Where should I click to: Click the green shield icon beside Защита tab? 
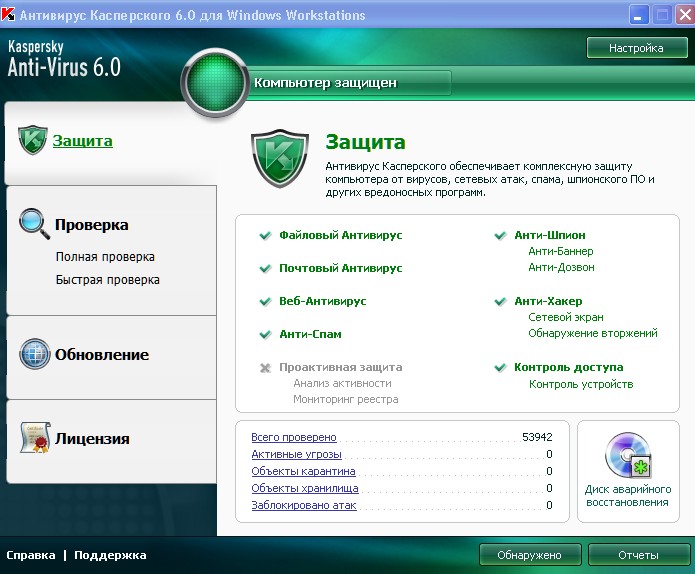coord(33,140)
